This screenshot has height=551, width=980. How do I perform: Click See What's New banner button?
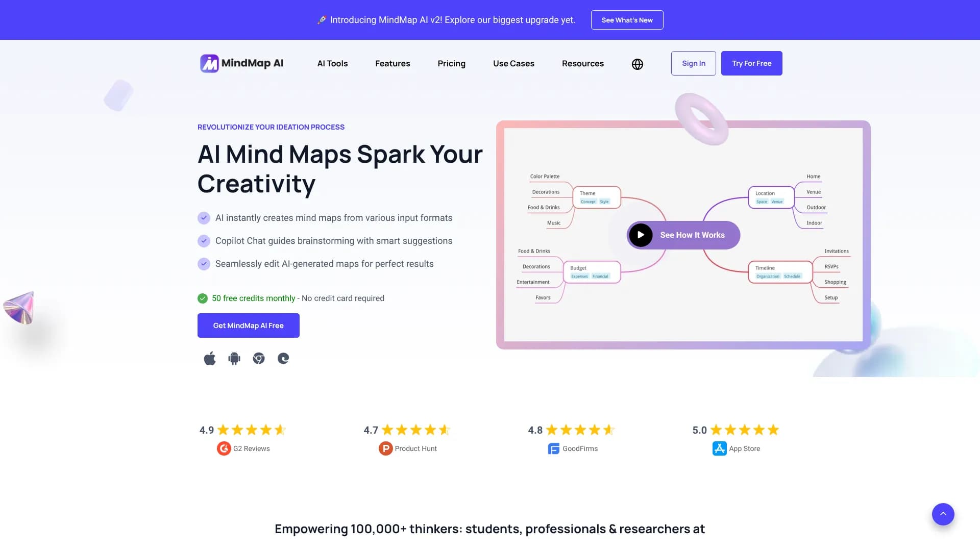627,20
